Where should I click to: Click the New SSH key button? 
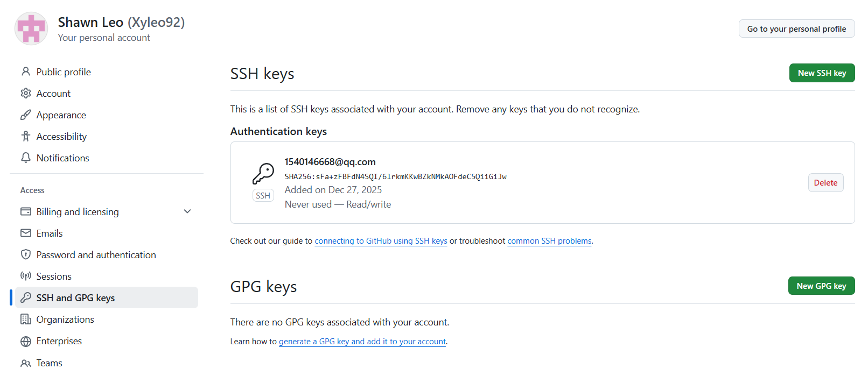point(822,73)
